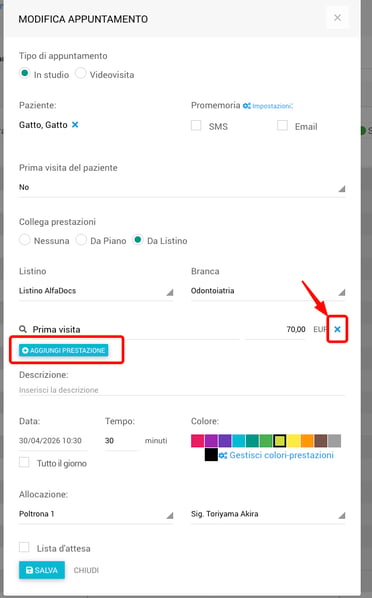
Task: Close the Modifica Appuntamento dialog
Action: 337,18
